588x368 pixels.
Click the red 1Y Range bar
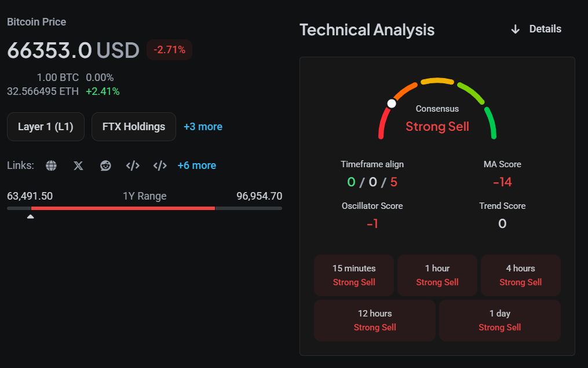coord(123,208)
